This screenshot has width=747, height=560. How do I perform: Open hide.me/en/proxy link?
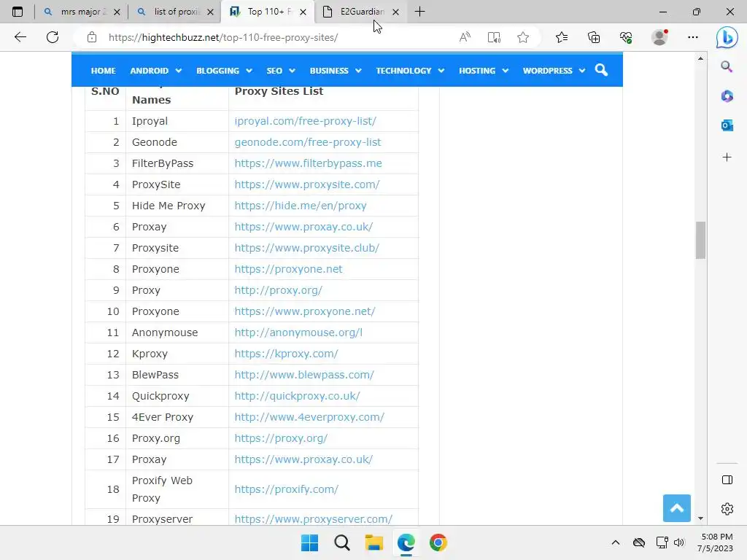click(x=301, y=206)
